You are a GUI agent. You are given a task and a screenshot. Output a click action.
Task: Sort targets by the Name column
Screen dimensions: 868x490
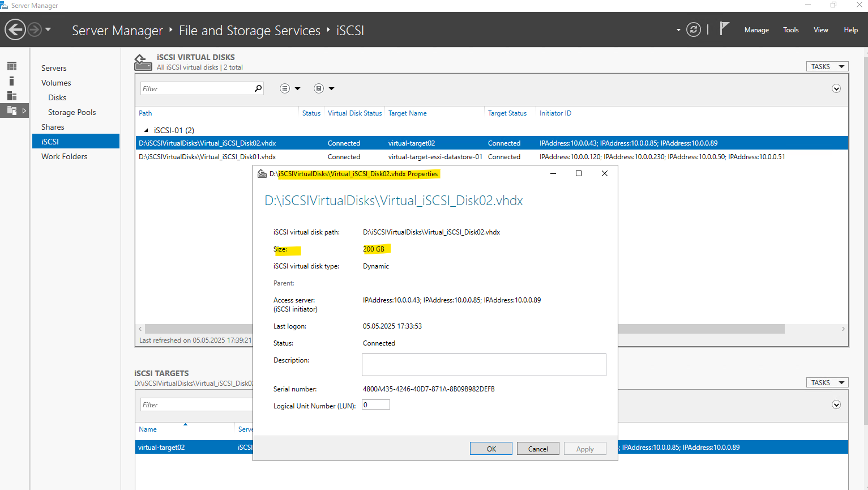pos(148,429)
